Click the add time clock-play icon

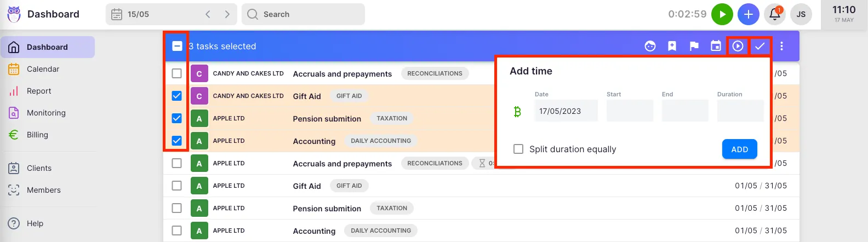[x=738, y=47]
